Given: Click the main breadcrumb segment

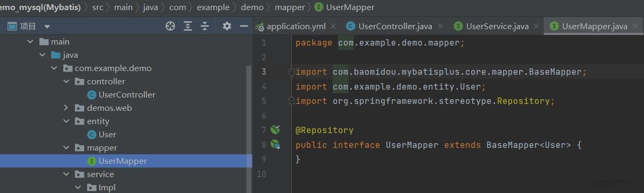Looking at the screenshot, I should tap(124, 7).
